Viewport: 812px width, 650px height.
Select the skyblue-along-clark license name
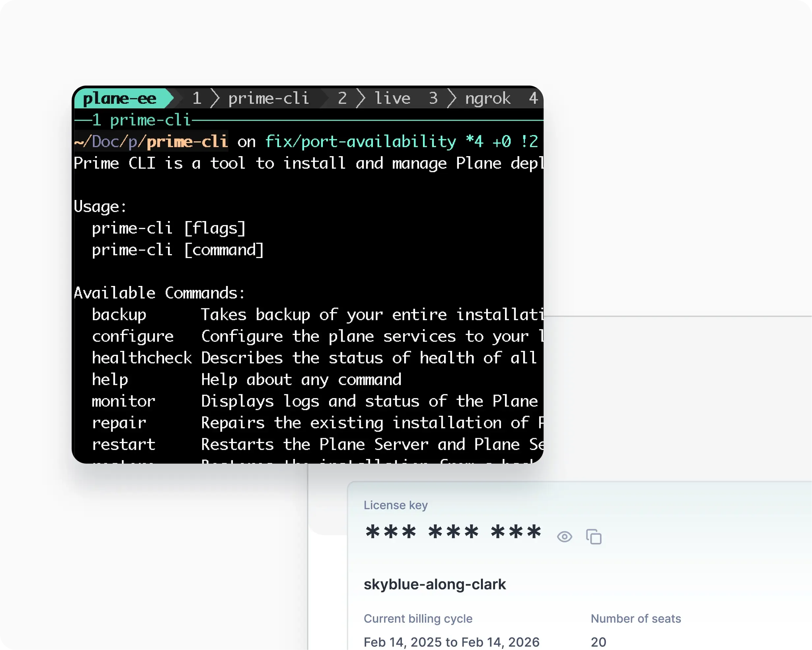pyautogui.click(x=434, y=584)
